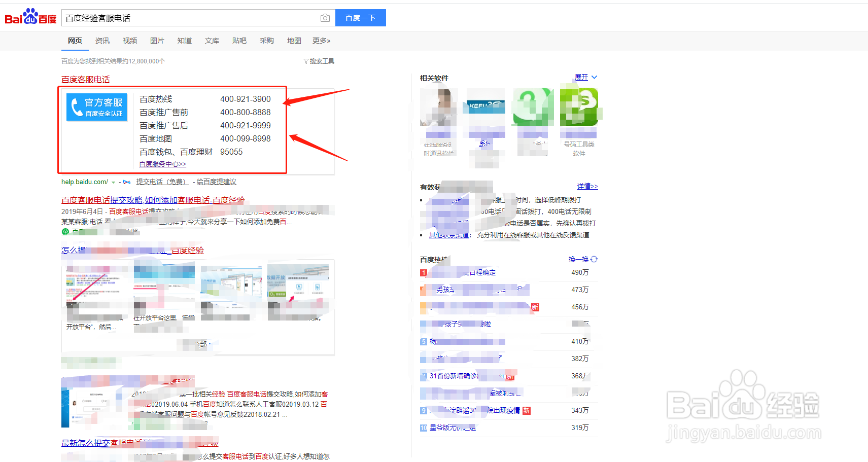
Task: Select the 网页 tab
Action: pyautogui.click(x=75, y=41)
